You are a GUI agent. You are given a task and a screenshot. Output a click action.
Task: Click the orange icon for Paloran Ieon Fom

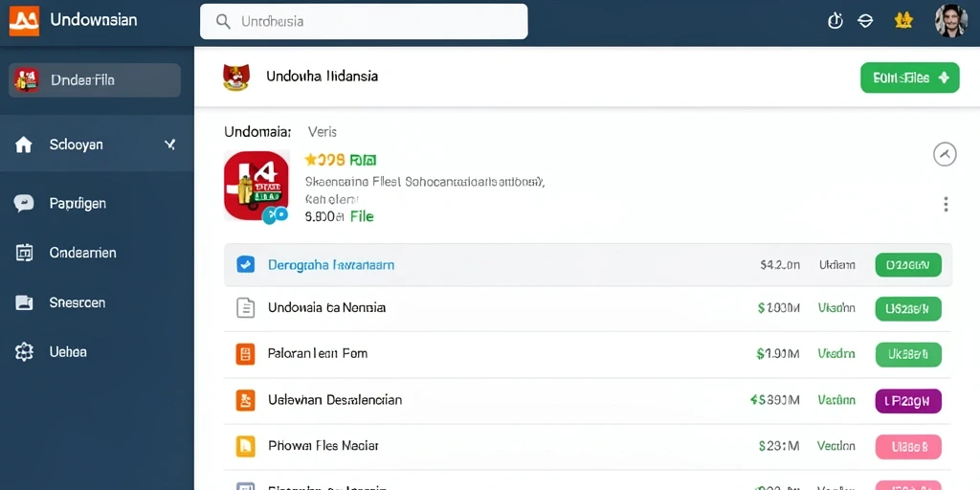(x=246, y=354)
